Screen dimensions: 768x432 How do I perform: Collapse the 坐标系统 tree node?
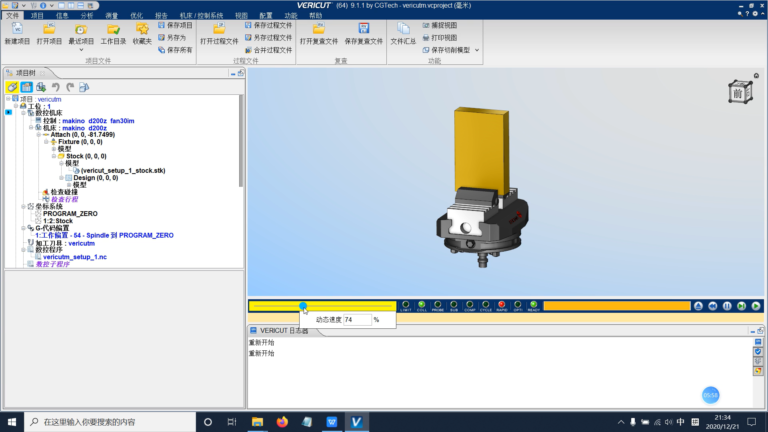23,207
